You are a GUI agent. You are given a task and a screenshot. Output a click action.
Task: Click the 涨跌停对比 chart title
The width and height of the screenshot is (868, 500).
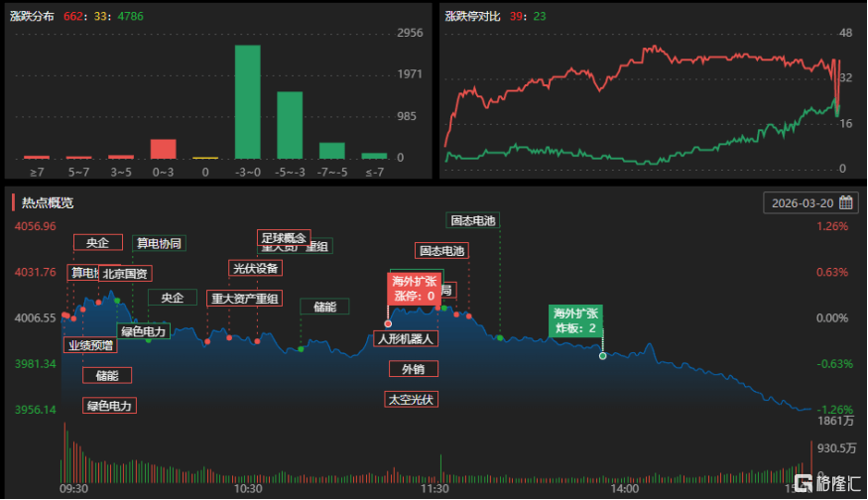coord(472,16)
